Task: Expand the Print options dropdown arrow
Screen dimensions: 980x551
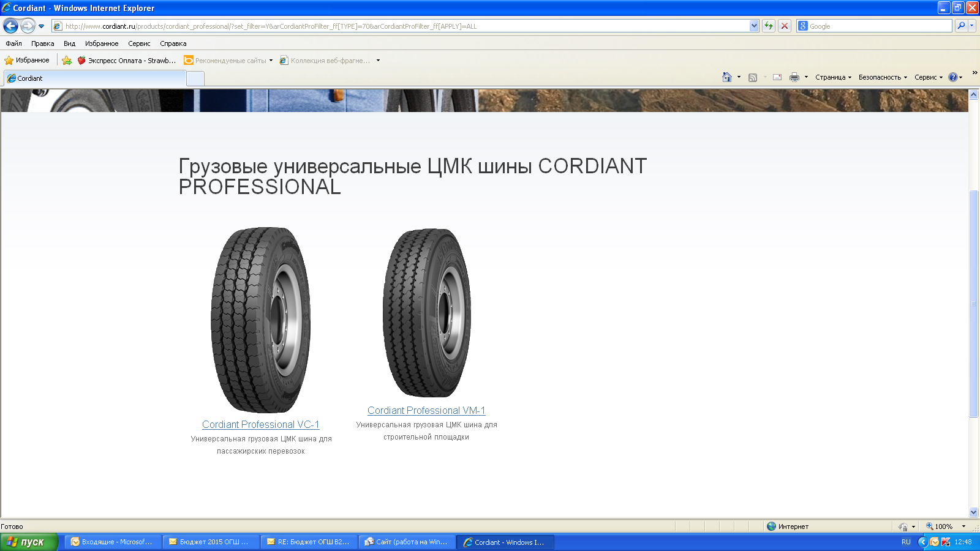Action: coord(806,77)
